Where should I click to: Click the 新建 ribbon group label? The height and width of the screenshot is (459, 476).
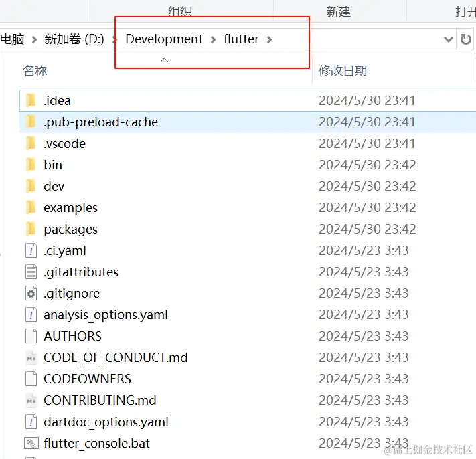coord(338,12)
